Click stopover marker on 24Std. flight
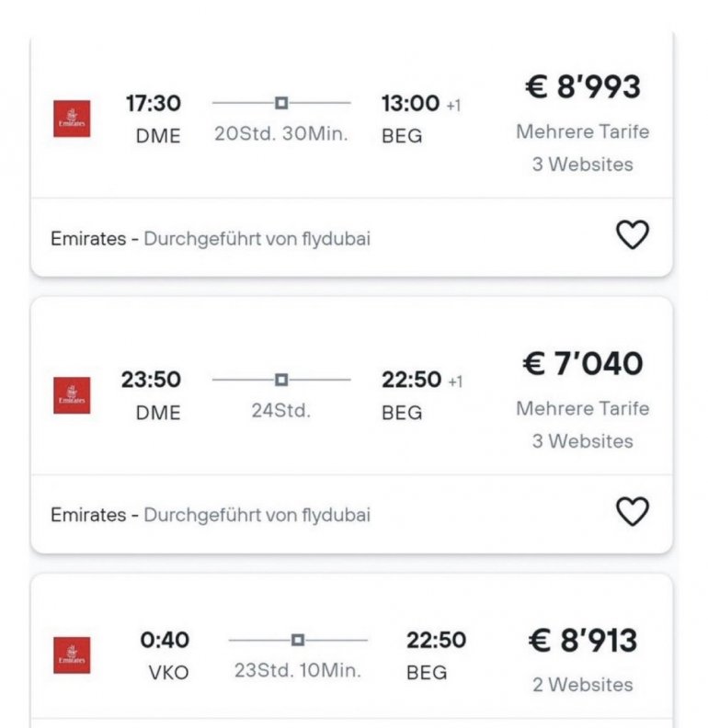 point(281,379)
